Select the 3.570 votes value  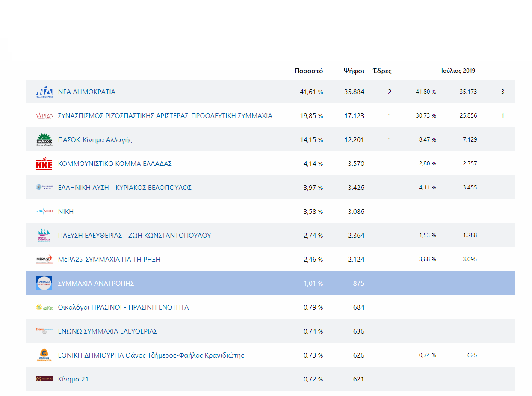[356, 164]
